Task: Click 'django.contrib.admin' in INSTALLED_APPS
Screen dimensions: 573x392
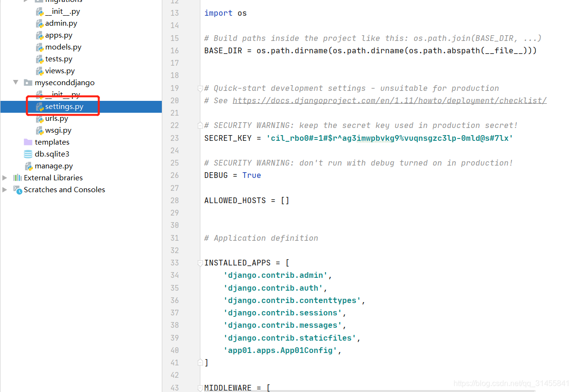Action: click(x=275, y=275)
